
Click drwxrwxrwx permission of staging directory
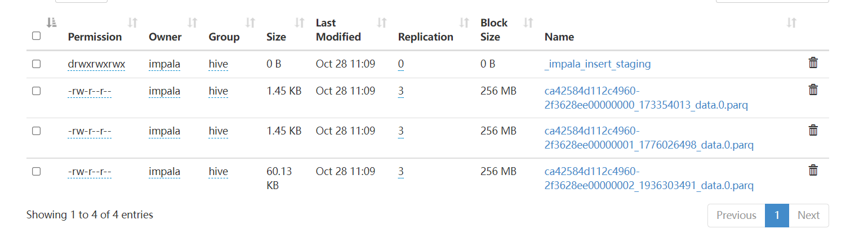pos(96,64)
